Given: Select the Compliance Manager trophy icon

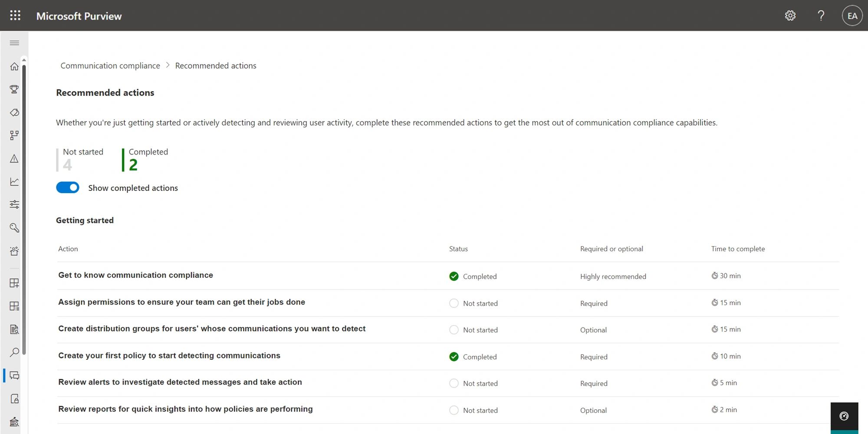Looking at the screenshot, I should (x=14, y=89).
